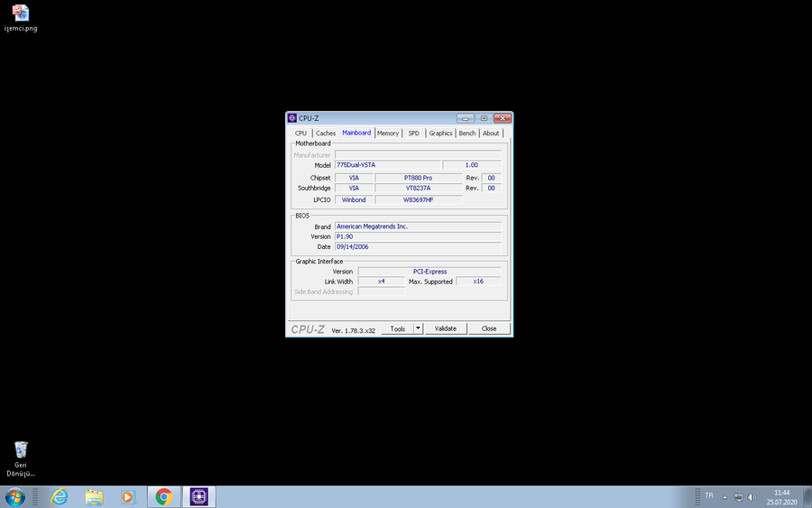This screenshot has width=812, height=508.
Task: Click the BIOS version P1.90
Action: click(418, 236)
